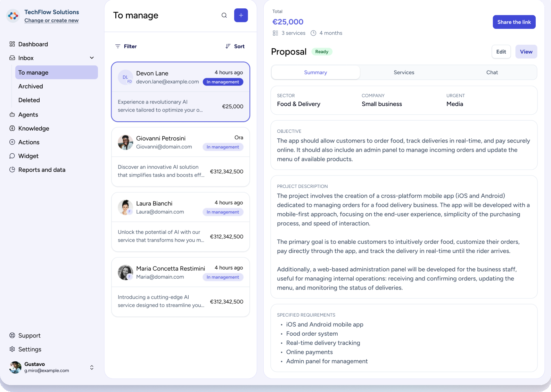The image size is (551, 392).
Task: Click Laura@domain.com email text
Action: click(x=160, y=212)
